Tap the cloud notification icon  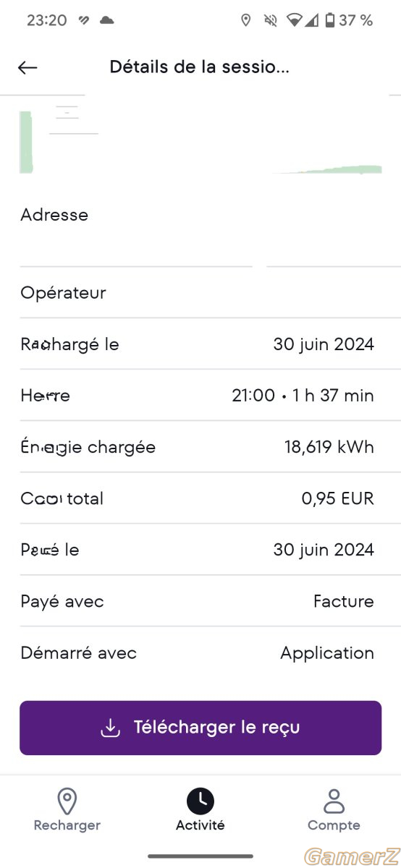coord(107,20)
